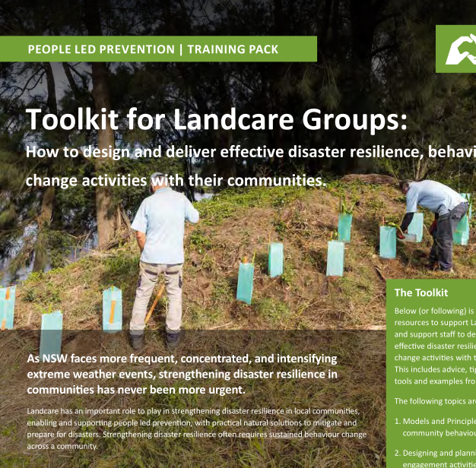Click the line 'and support staff to de'
This screenshot has width=476, height=468.
pyautogui.click(x=435, y=334)
